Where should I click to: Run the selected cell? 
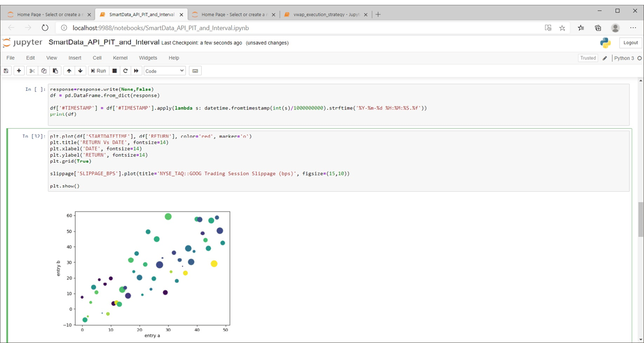(x=98, y=71)
